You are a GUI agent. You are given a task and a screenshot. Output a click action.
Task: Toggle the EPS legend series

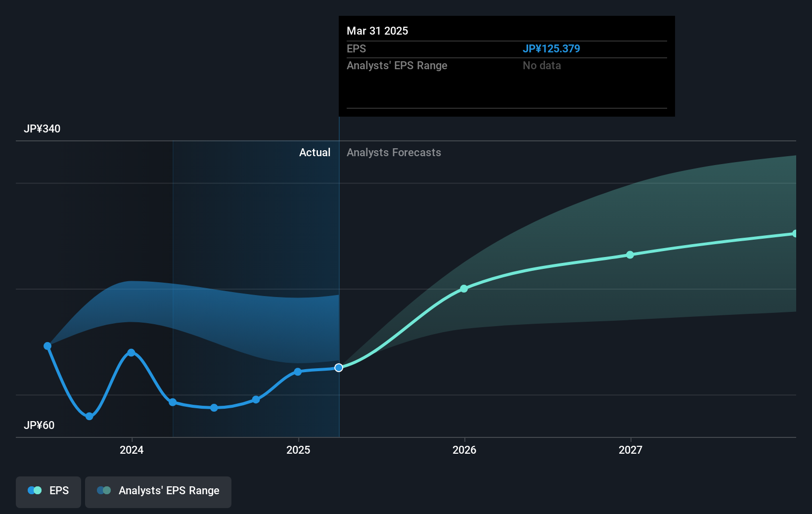48,492
